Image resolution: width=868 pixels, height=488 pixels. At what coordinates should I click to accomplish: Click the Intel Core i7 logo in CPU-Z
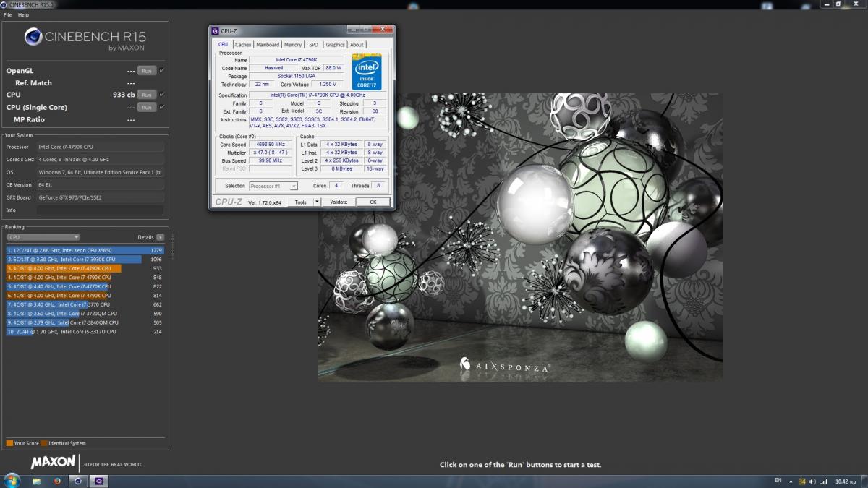click(x=367, y=72)
